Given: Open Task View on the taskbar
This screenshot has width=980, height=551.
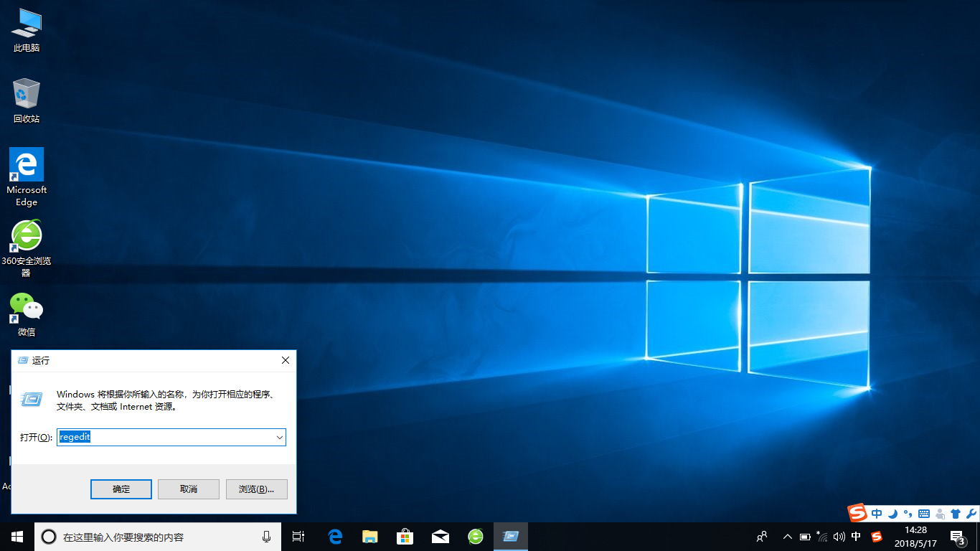Looking at the screenshot, I should (x=298, y=537).
